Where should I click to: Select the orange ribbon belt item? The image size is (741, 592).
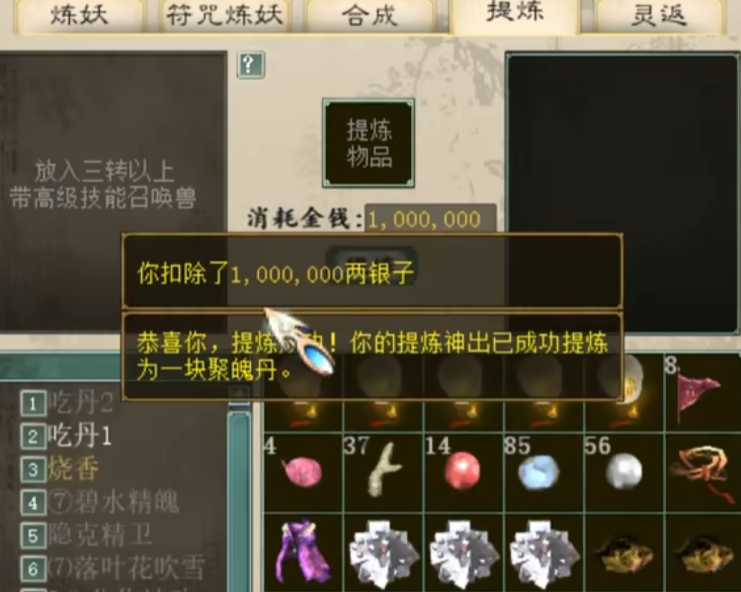[703, 471]
